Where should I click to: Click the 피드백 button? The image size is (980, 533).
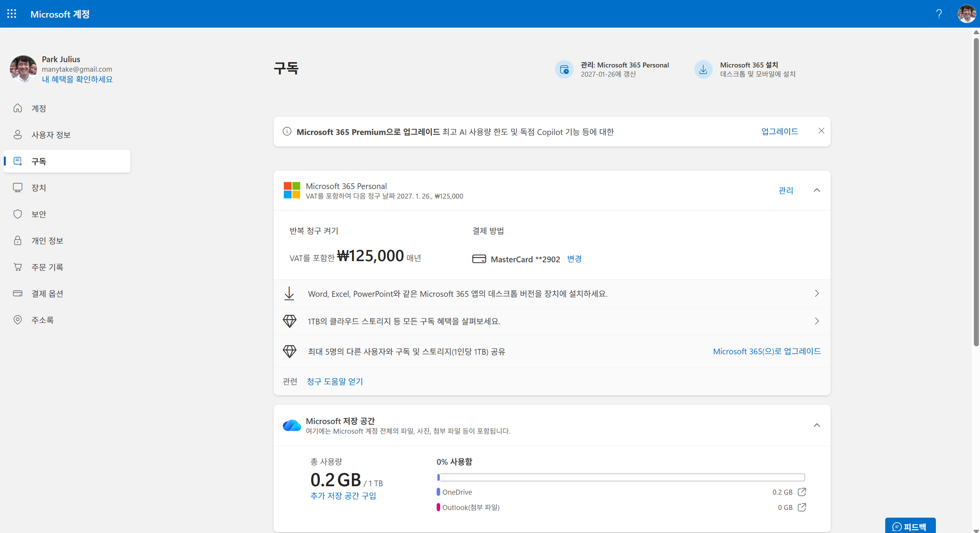click(910, 526)
